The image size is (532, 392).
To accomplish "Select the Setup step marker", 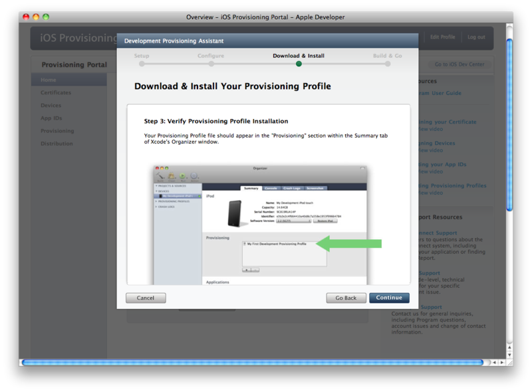I will pyautogui.click(x=142, y=64).
